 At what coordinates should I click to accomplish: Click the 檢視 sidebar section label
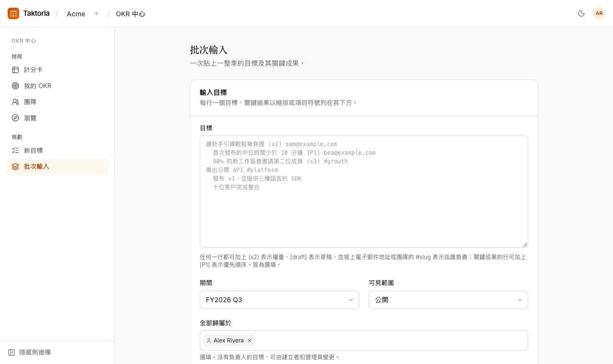coord(17,57)
